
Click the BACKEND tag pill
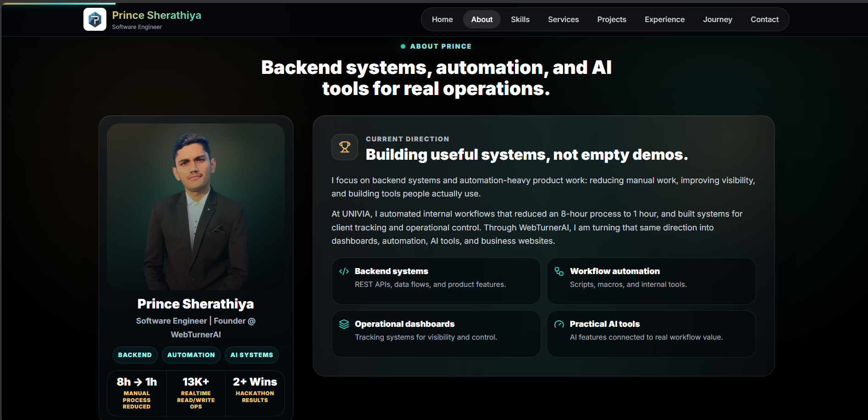click(x=135, y=355)
